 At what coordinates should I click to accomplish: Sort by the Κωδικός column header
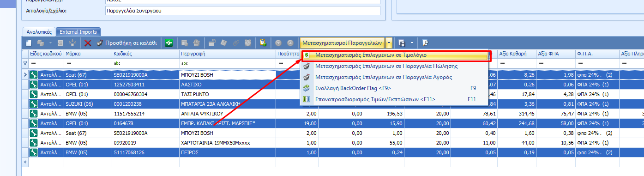click(x=145, y=54)
